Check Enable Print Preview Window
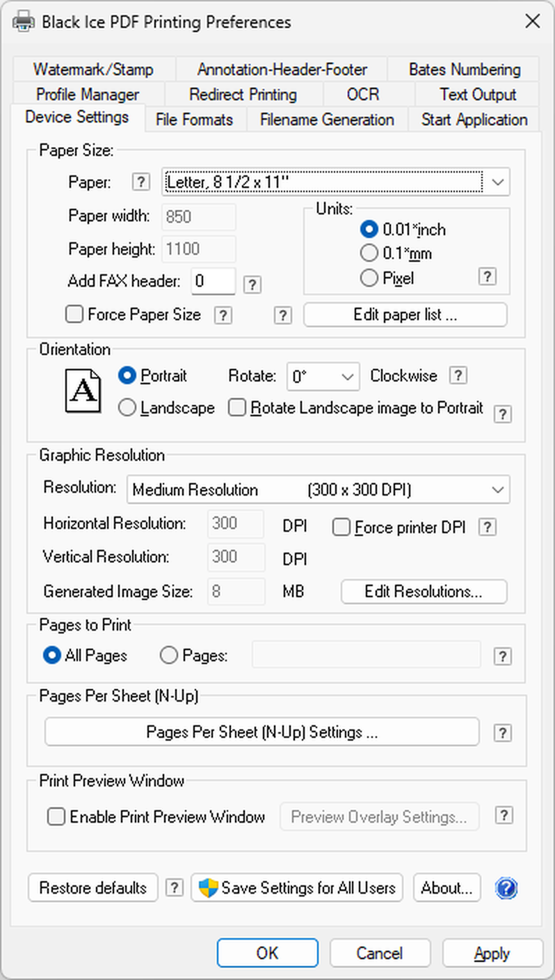The image size is (555, 980). pyautogui.click(x=56, y=816)
